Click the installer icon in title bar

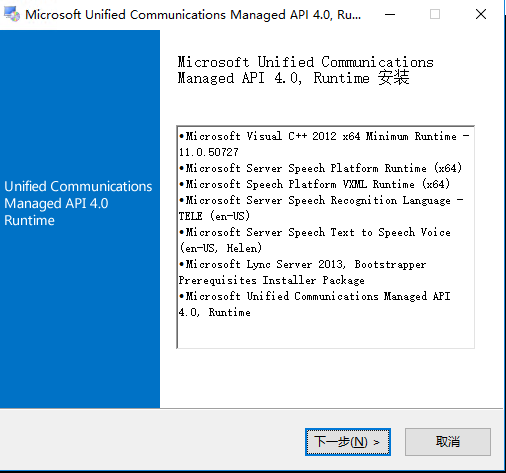(12, 14)
